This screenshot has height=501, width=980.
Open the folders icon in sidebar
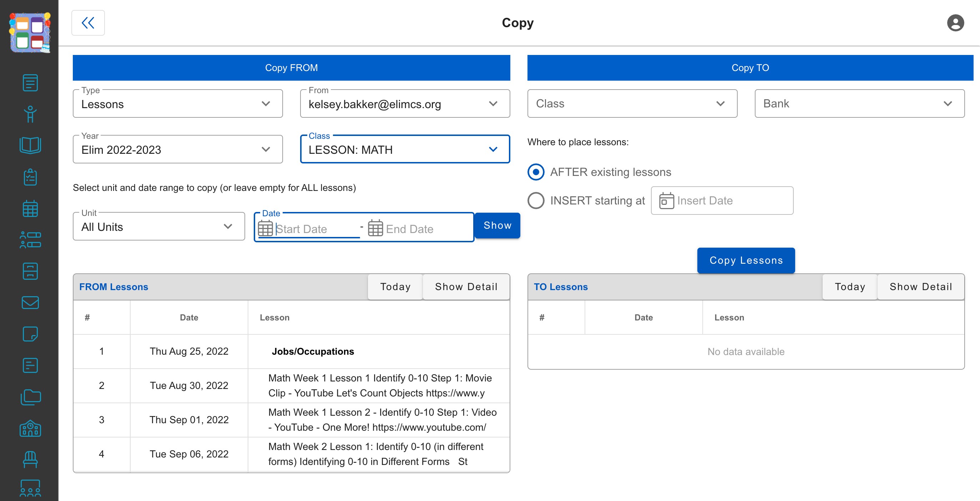[30, 397]
